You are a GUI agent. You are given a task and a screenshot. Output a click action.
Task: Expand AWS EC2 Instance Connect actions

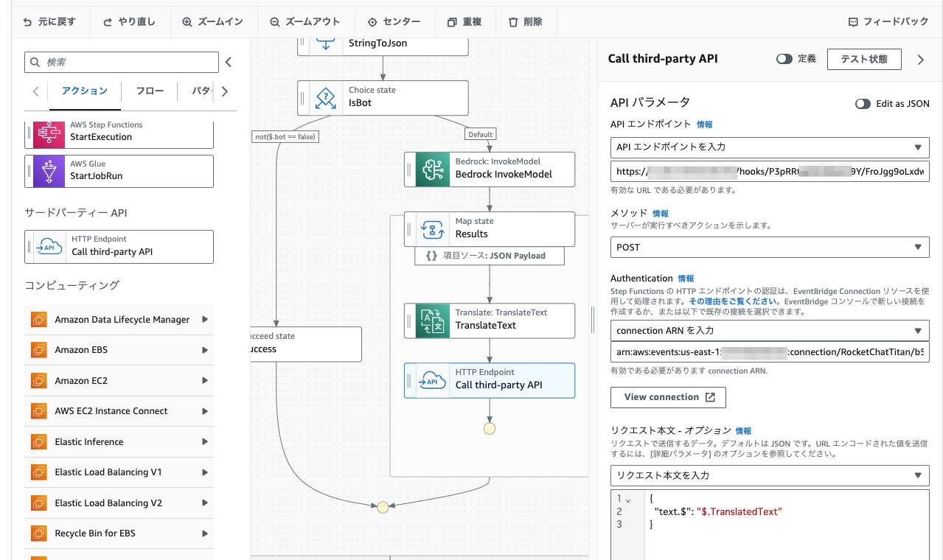[205, 411]
